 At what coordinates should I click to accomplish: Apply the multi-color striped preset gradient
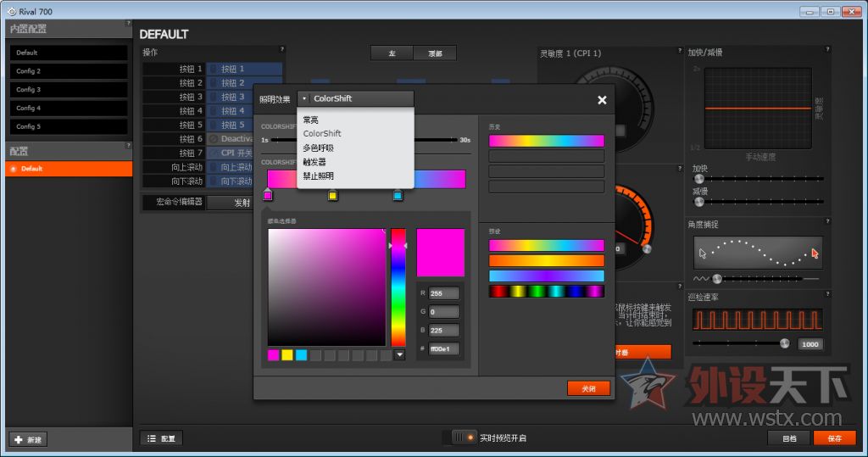click(x=547, y=291)
